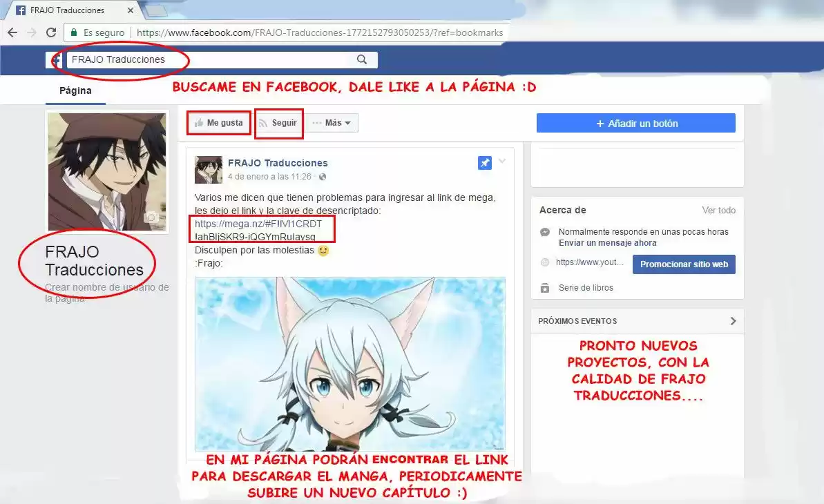Click the secure lock icon in address bar

(74, 32)
